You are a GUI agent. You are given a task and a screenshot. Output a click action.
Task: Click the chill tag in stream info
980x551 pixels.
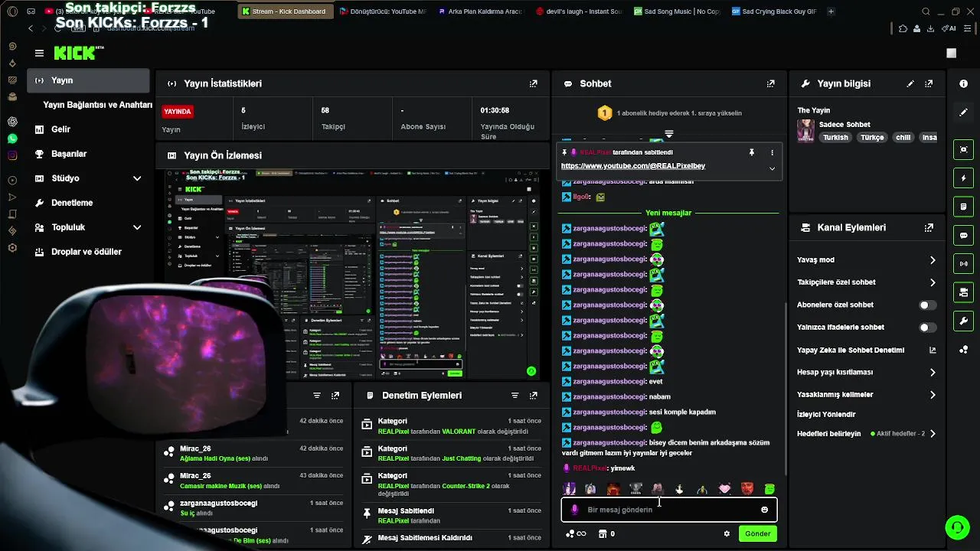[903, 138]
